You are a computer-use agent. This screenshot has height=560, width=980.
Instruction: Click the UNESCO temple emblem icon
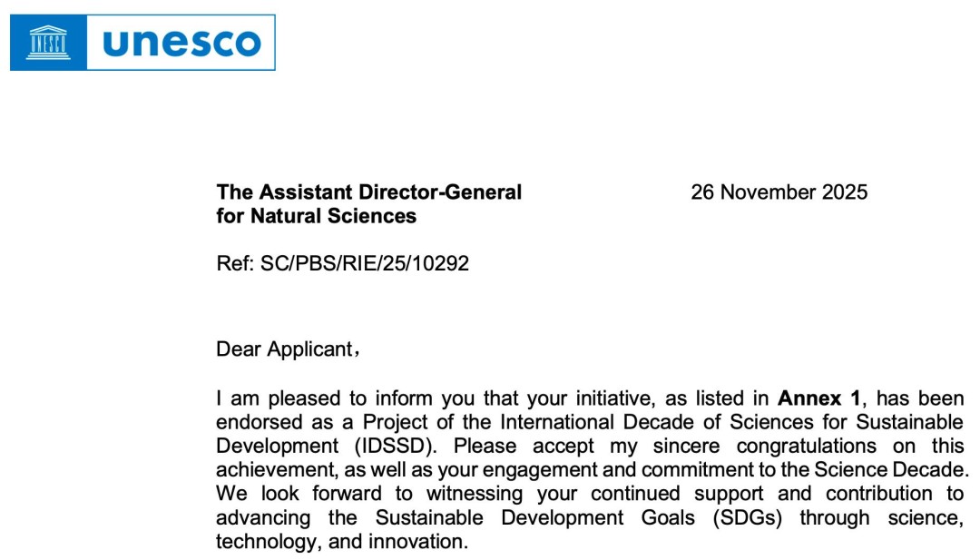[48, 43]
